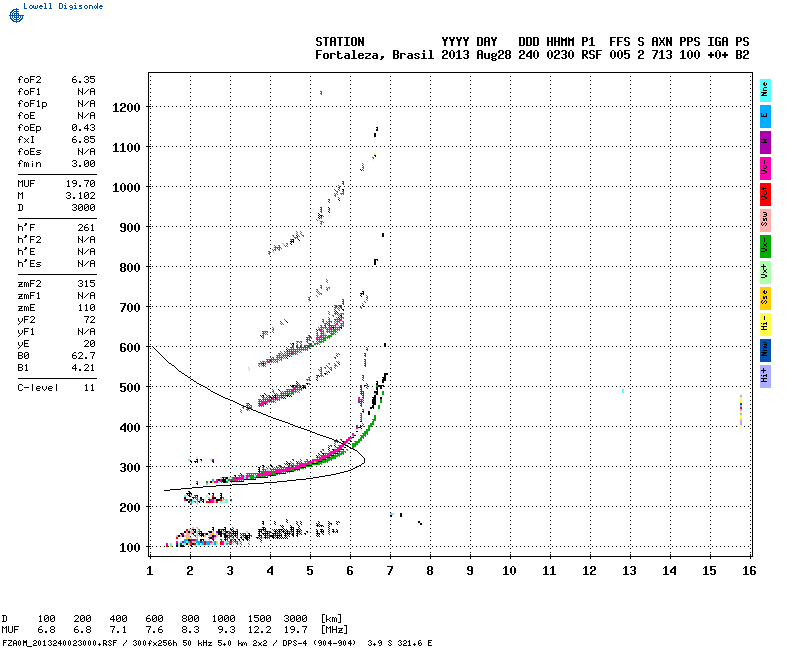Choose the pink Ssw legend swatch
The height and width of the screenshot is (650, 800).
pos(765,220)
